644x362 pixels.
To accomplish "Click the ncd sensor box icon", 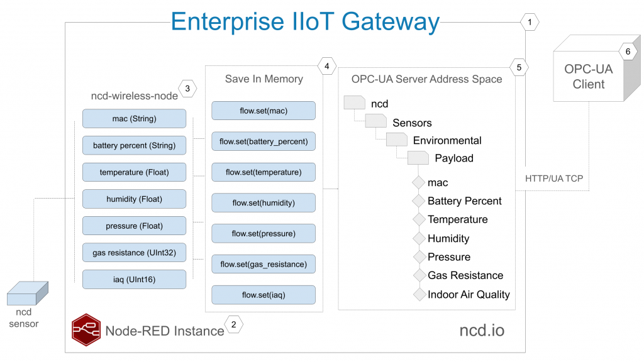I will 28,293.
